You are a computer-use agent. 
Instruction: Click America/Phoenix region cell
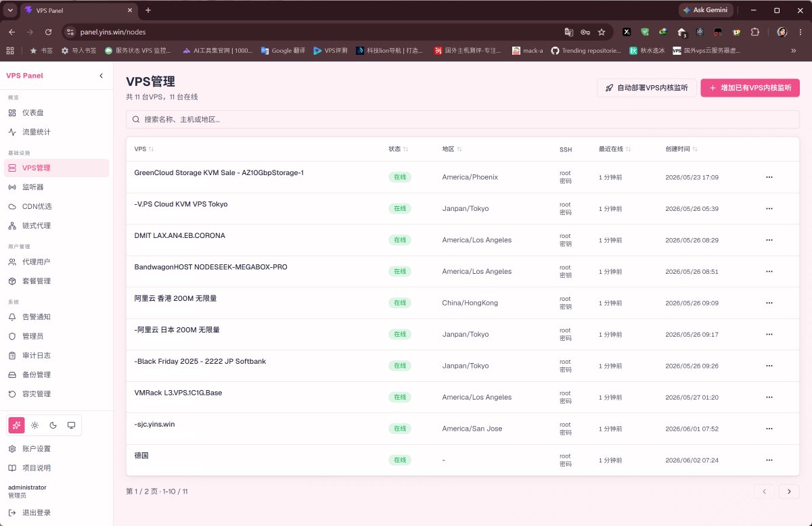(470, 177)
